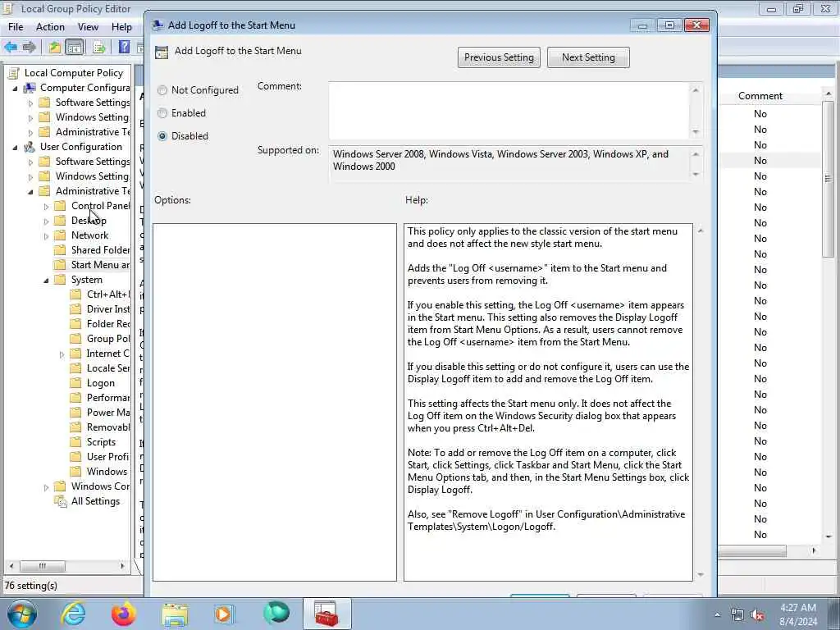Screen dimensions: 840x630
Task: Open Windows Media Player from the taskbar
Action: click(x=224, y=614)
